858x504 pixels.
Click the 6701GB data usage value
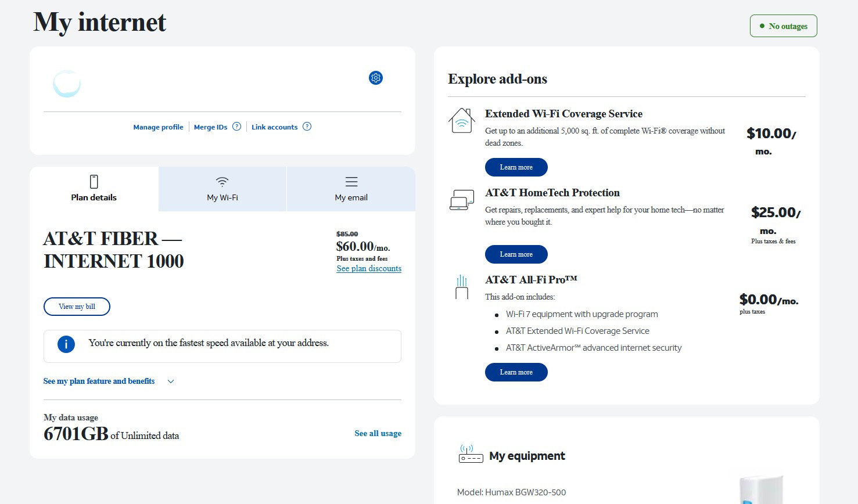coord(76,434)
